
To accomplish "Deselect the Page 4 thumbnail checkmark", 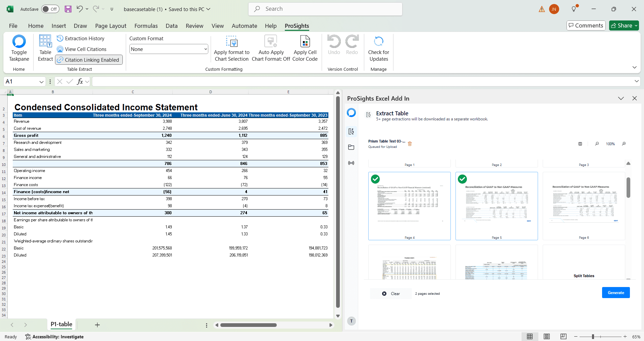I will [x=375, y=179].
